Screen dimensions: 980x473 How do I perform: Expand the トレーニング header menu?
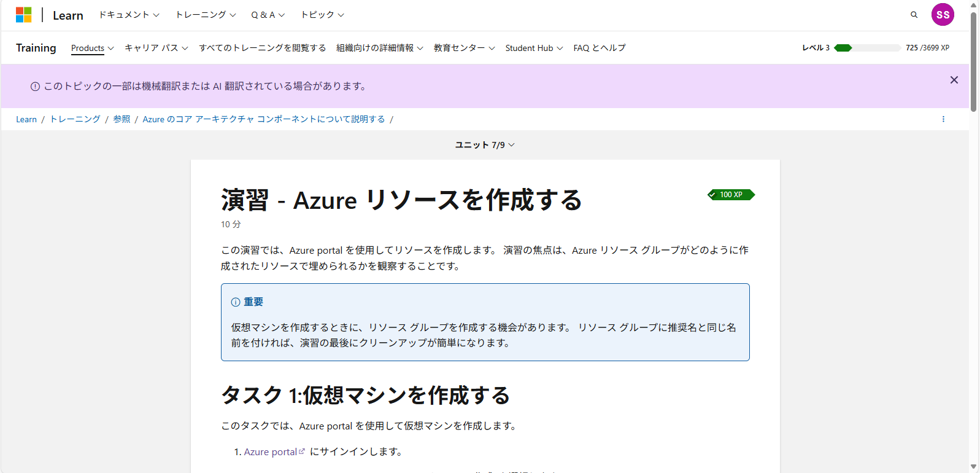click(206, 15)
